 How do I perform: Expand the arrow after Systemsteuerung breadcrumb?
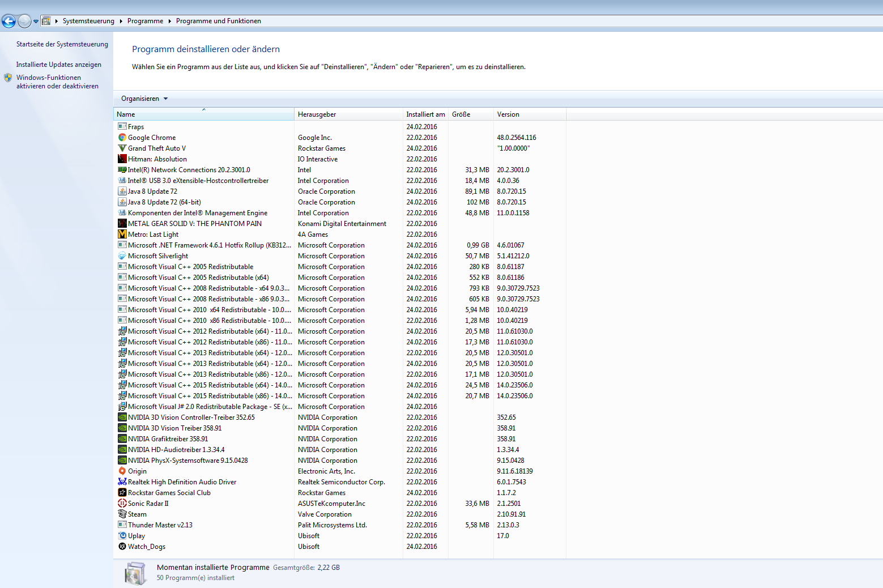click(121, 21)
